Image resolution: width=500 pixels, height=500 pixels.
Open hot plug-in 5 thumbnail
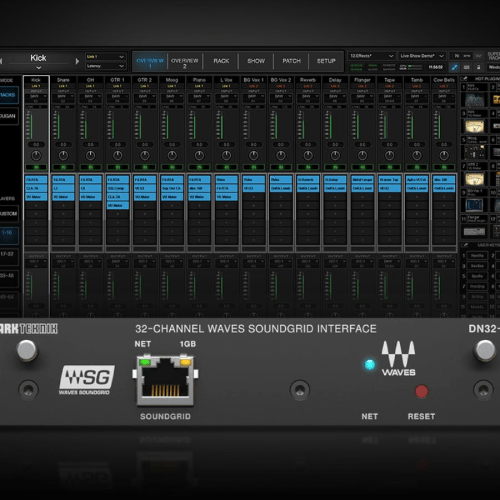474,152
